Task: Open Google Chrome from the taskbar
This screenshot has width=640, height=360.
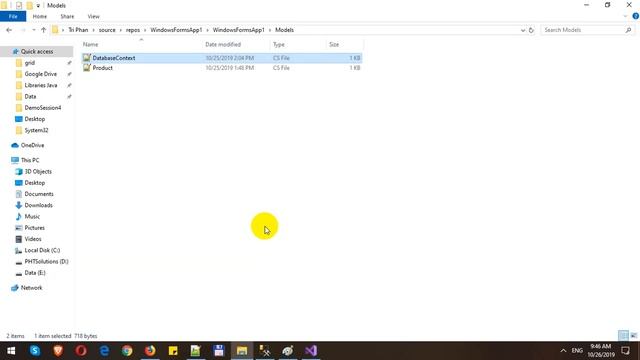Action: 127,351
